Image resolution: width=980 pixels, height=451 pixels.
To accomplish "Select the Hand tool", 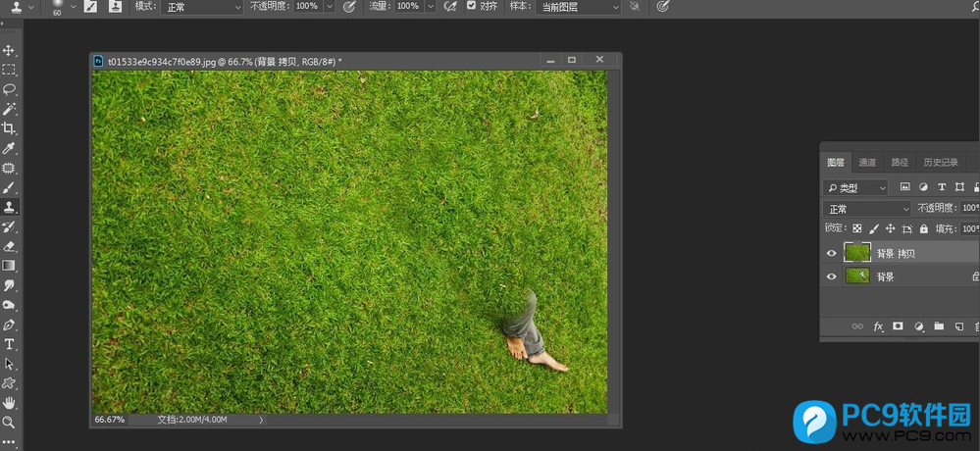I will [9, 402].
